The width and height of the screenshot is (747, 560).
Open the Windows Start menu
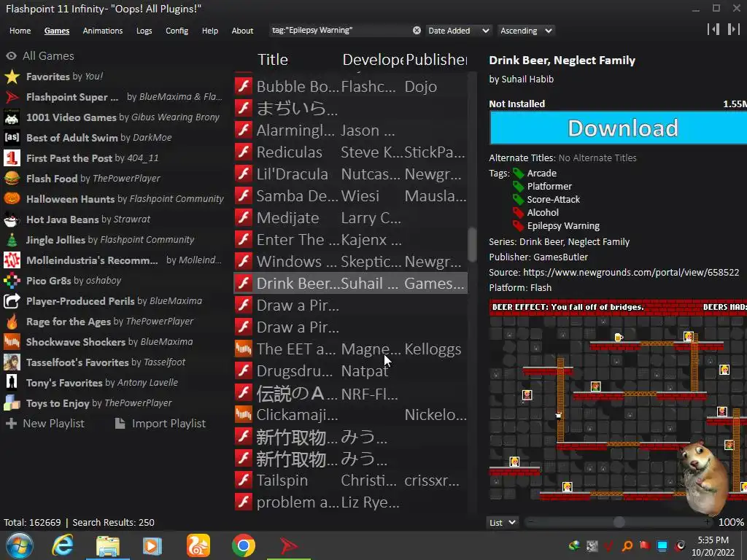point(20,545)
